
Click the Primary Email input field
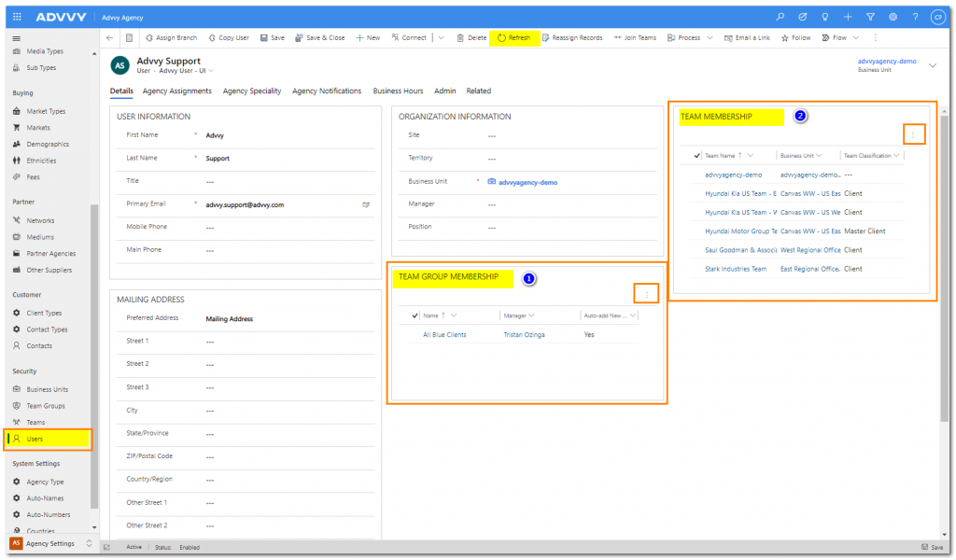280,204
